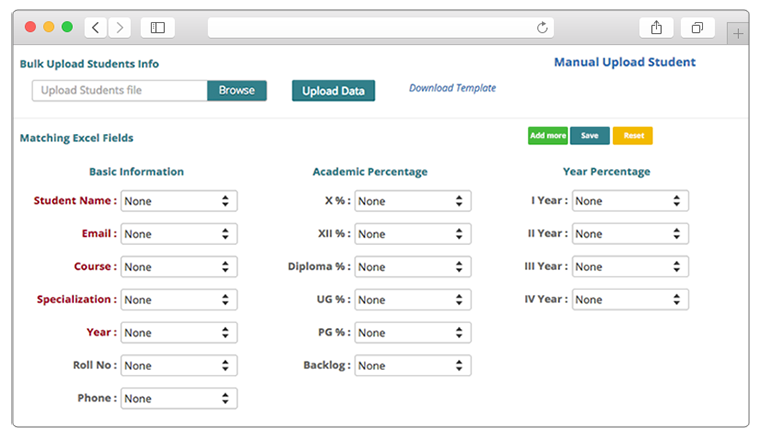Open the Specialization dropdown

coord(179,300)
